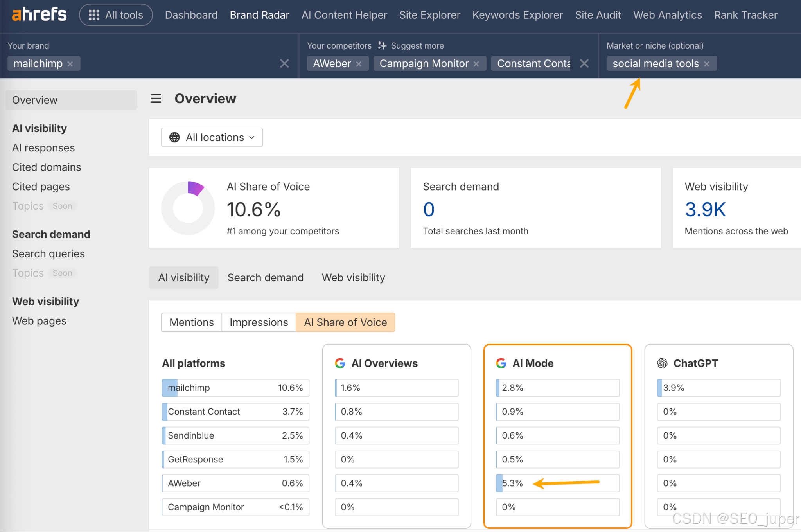Select AI Share of Voice toggle

pos(345,322)
